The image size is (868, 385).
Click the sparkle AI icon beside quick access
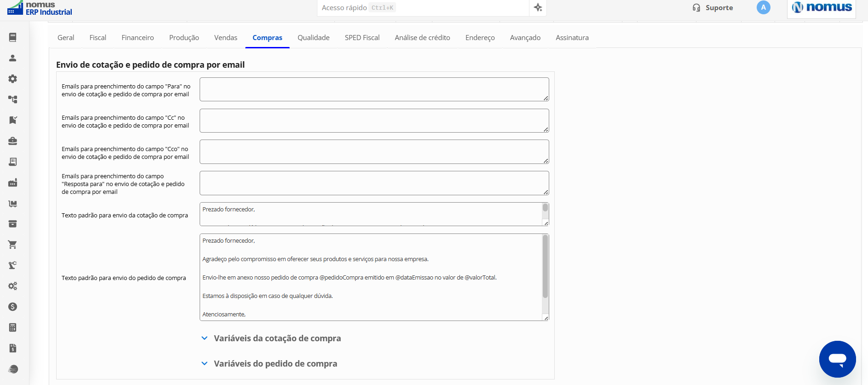click(538, 7)
